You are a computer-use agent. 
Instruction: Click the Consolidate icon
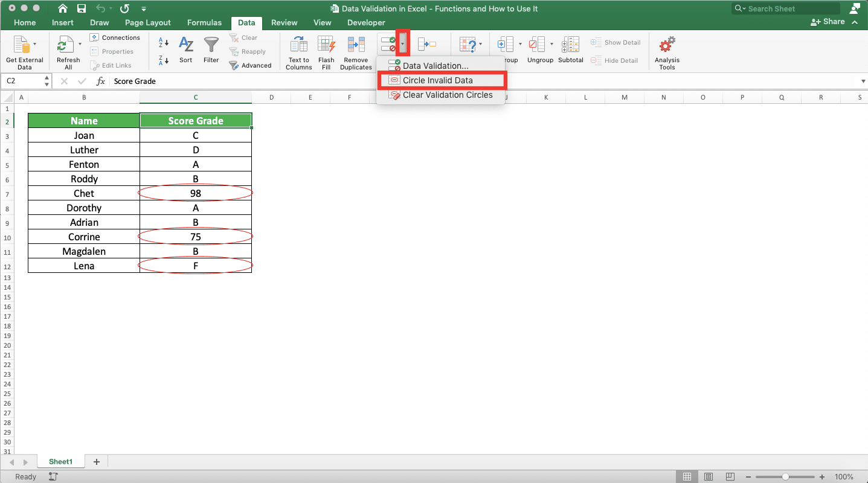coord(428,43)
